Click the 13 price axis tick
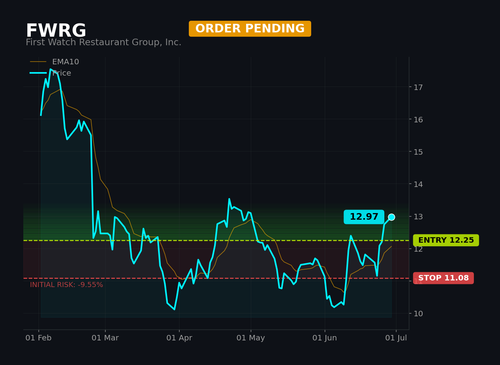 [x=418, y=217]
